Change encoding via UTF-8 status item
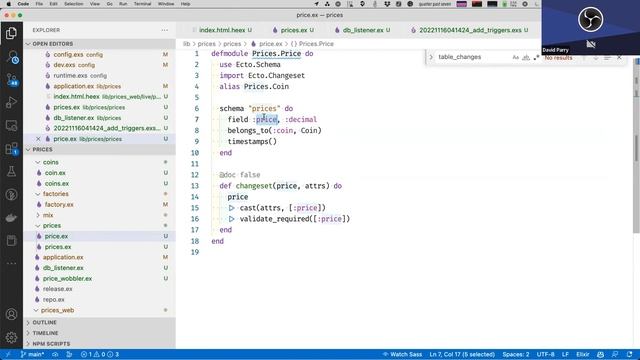This screenshot has width=640, height=360. (545, 354)
